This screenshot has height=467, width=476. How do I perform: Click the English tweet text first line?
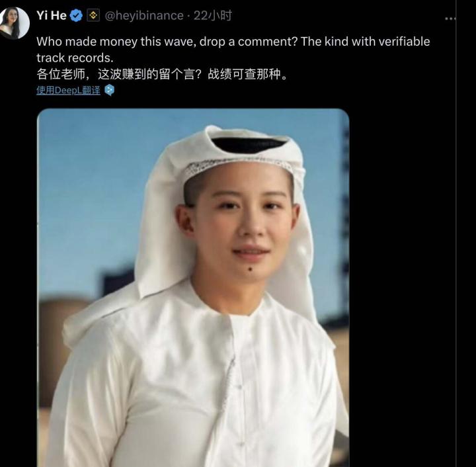tap(233, 42)
